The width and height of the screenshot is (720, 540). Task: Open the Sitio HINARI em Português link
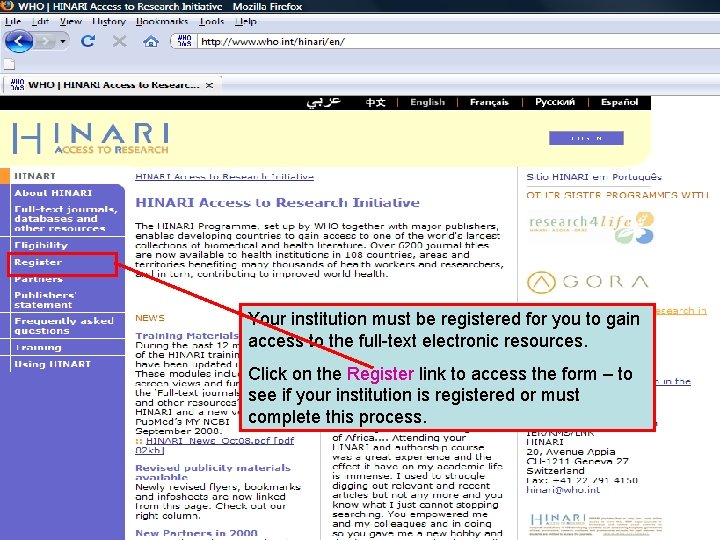pyautogui.click(x=594, y=177)
